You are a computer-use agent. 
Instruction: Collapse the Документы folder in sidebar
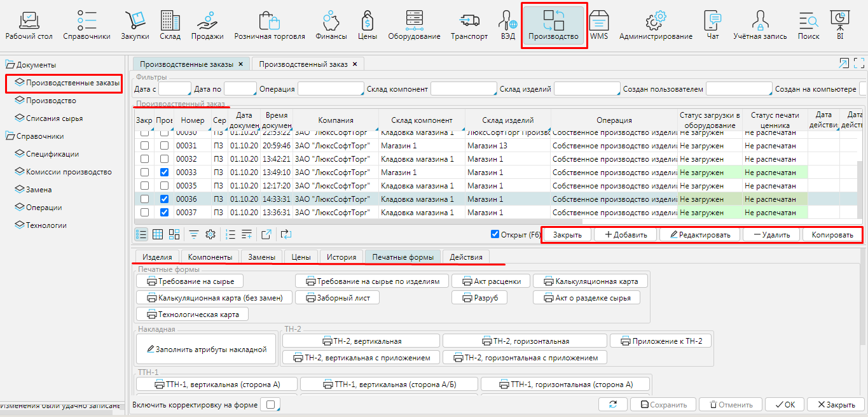(x=10, y=65)
